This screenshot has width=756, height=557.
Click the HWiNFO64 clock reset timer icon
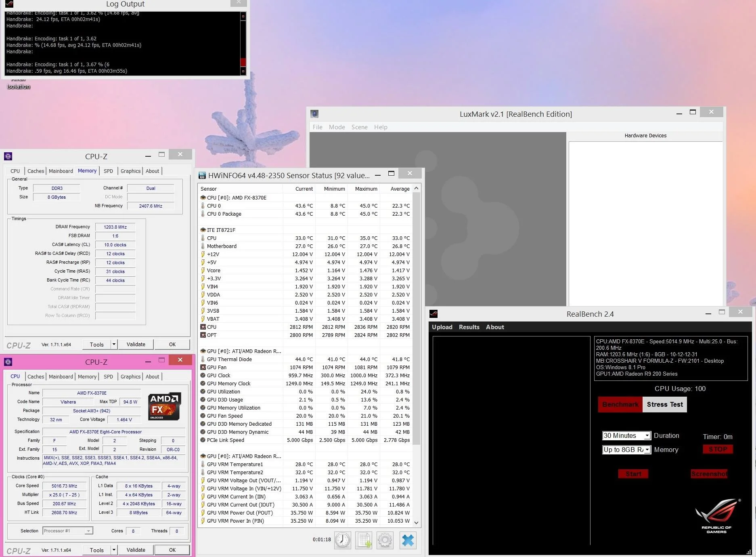click(342, 540)
